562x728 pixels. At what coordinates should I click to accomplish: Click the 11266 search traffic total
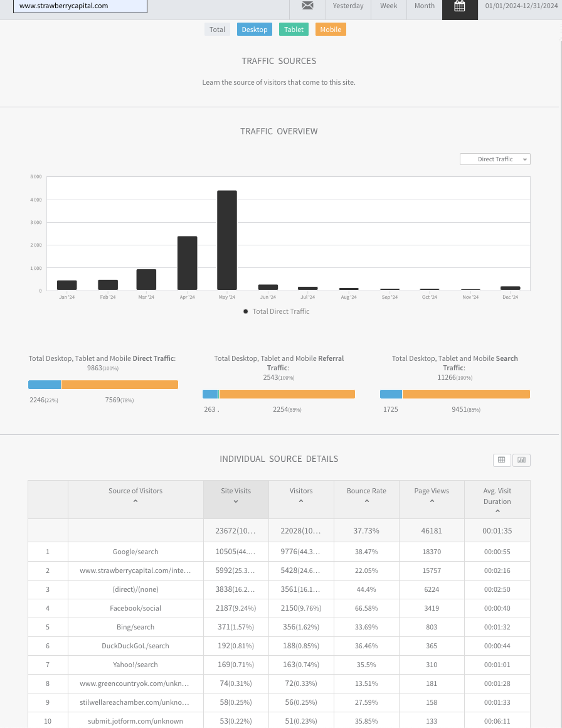(x=455, y=377)
